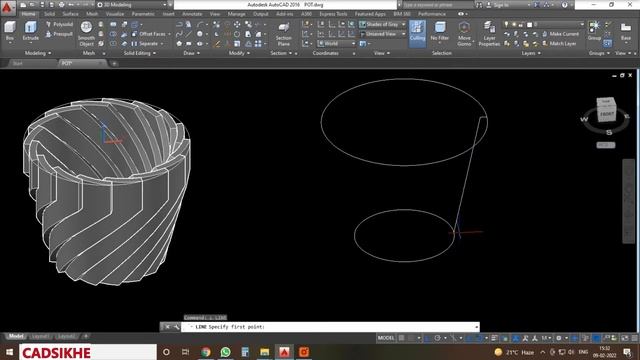
Task: Click Smooth Object in Mesh panel
Action: pos(86,33)
